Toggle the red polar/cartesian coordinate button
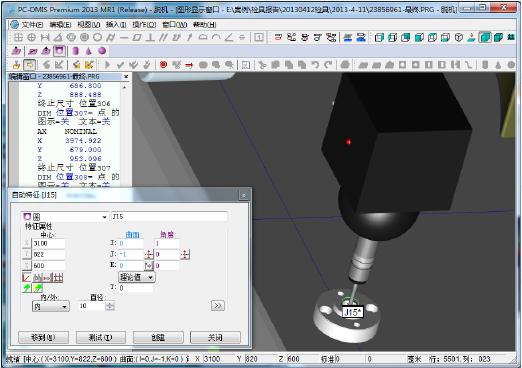This screenshot has width=522, height=368. 26,277
